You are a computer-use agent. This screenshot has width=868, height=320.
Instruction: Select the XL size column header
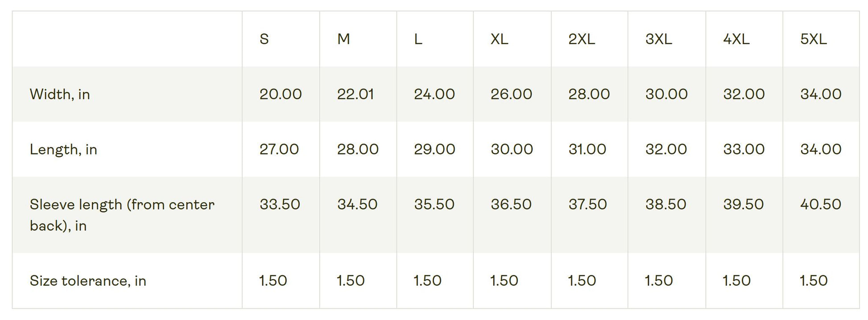[x=499, y=39]
